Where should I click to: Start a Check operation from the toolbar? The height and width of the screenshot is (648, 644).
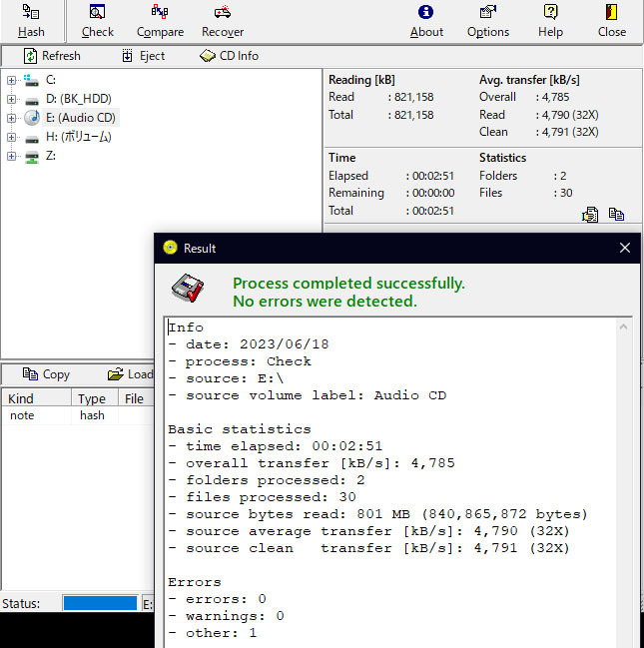click(98, 20)
